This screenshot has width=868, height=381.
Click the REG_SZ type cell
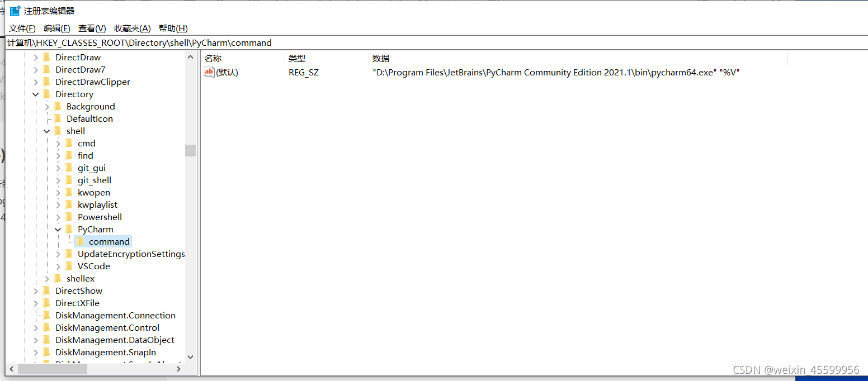click(x=304, y=73)
